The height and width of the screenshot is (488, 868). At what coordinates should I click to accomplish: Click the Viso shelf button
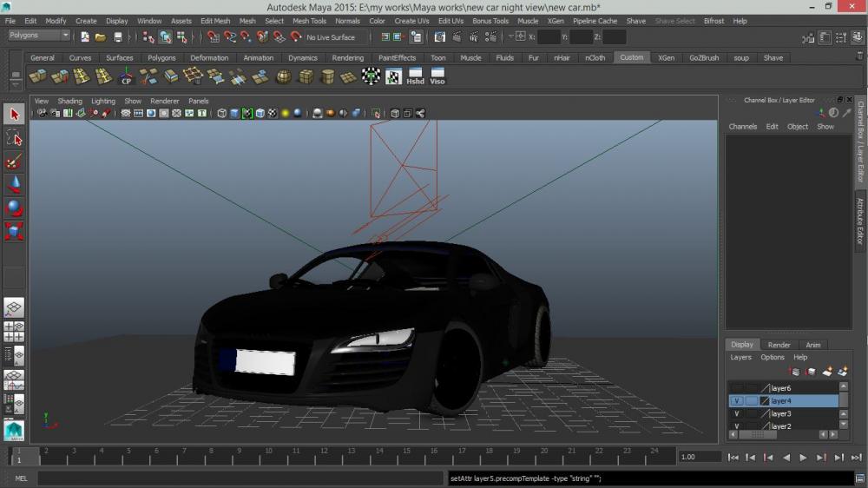[x=437, y=76]
